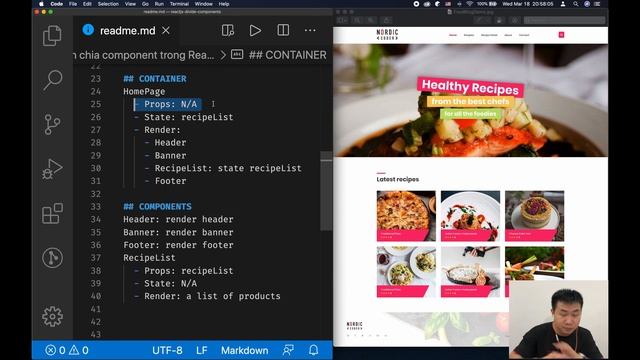Screen dimensions: 640x360
Task: Open the Wi-Fi status menu
Action: pyautogui.click(x=469, y=4)
